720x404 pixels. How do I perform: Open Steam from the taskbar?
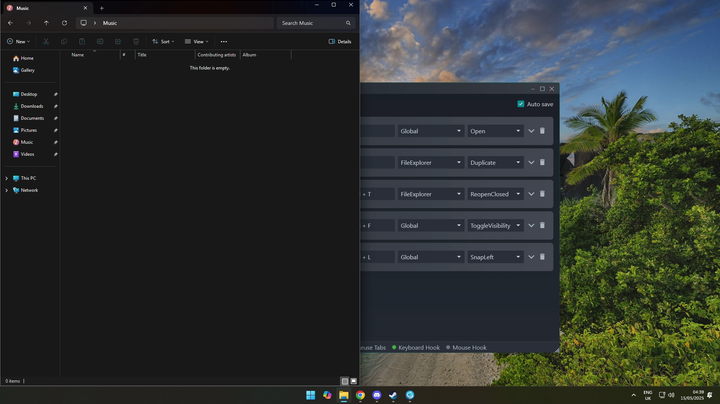(393, 395)
